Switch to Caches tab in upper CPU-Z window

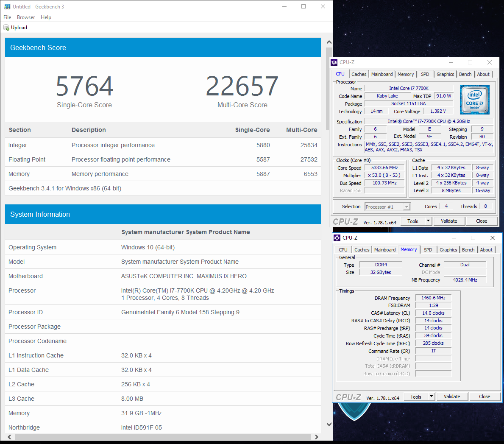coord(359,74)
